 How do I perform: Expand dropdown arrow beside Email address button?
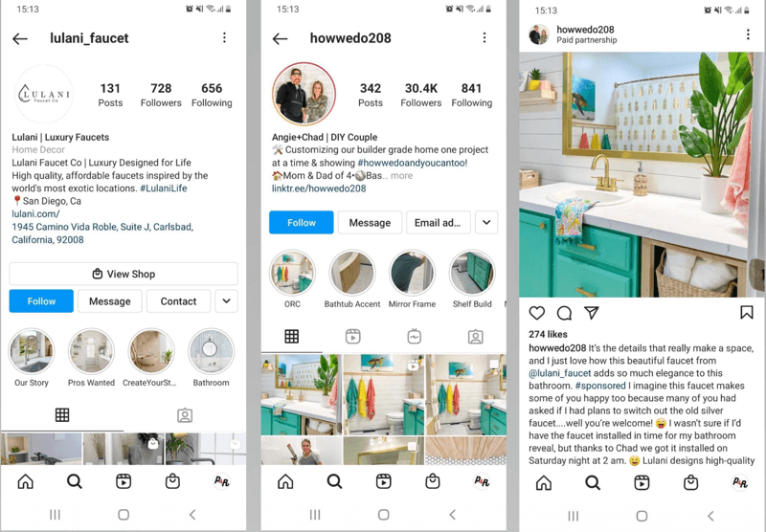pos(486,223)
